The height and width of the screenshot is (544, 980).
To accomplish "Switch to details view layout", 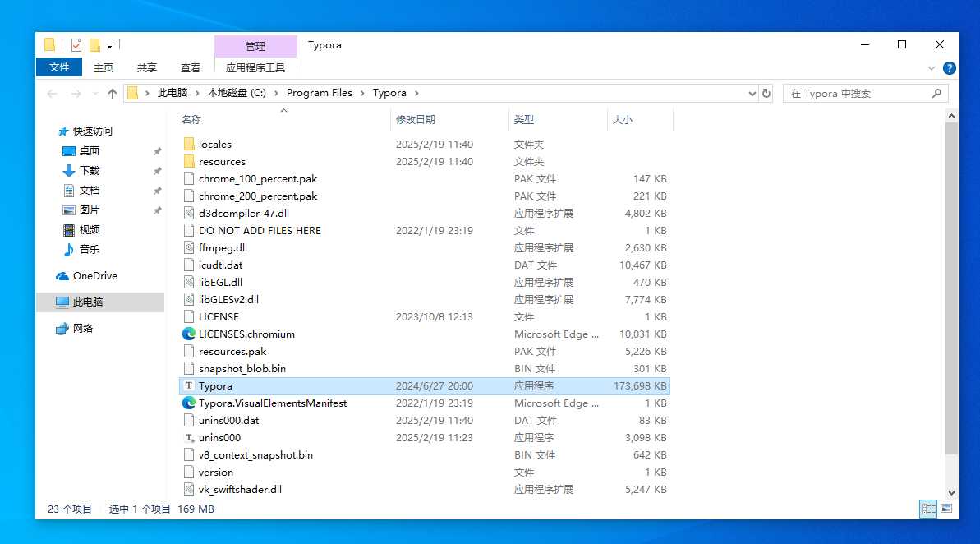I will pyautogui.click(x=928, y=509).
